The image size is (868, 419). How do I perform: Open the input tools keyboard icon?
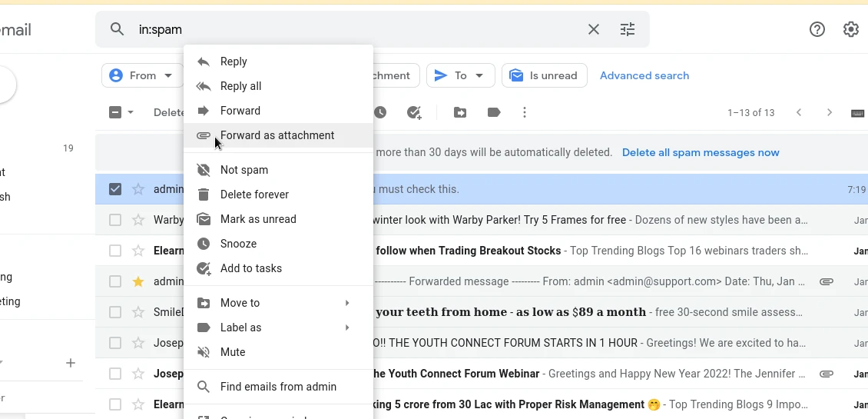[x=857, y=113]
